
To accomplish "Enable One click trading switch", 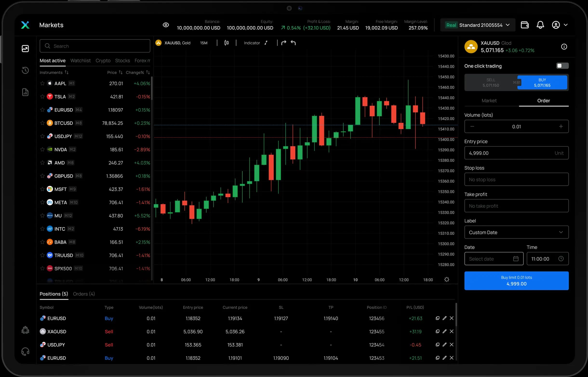I will tap(562, 66).
